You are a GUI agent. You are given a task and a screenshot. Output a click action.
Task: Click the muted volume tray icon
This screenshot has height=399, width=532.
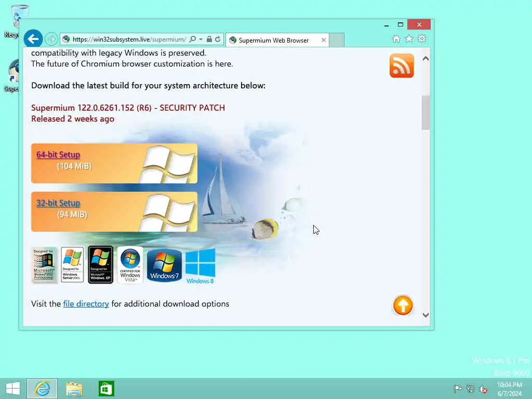click(x=483, y=389)
